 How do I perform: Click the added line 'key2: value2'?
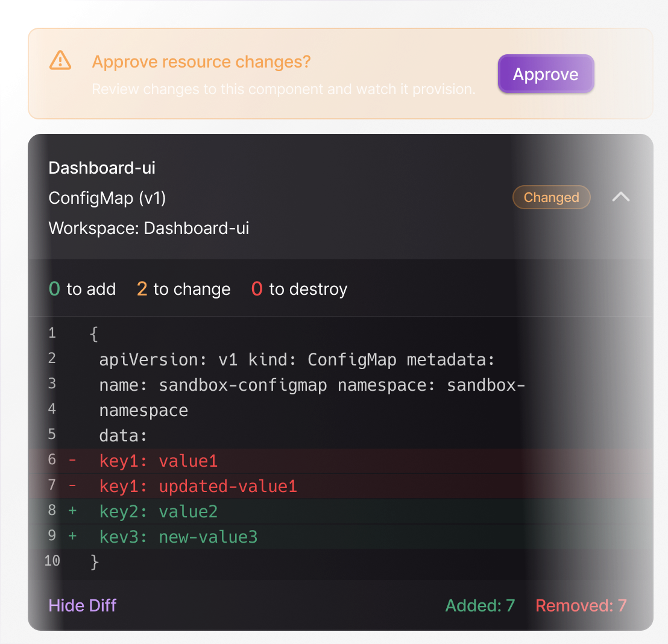158,512
